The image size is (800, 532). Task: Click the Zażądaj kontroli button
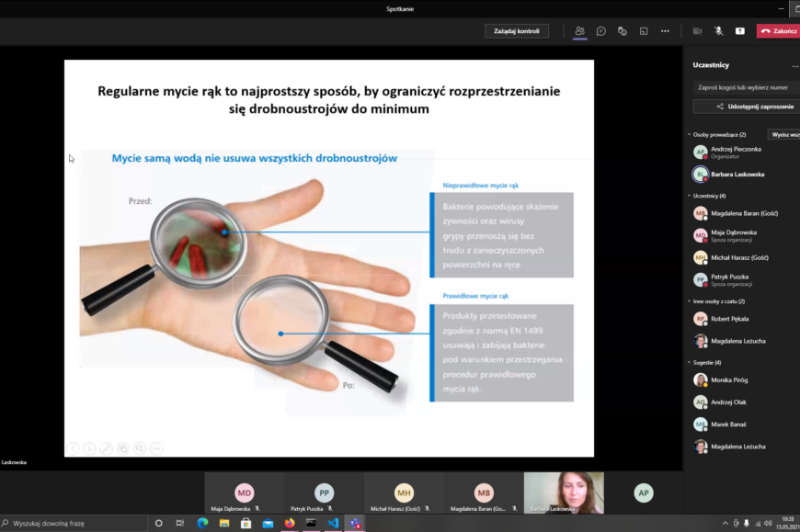point(517,31)
